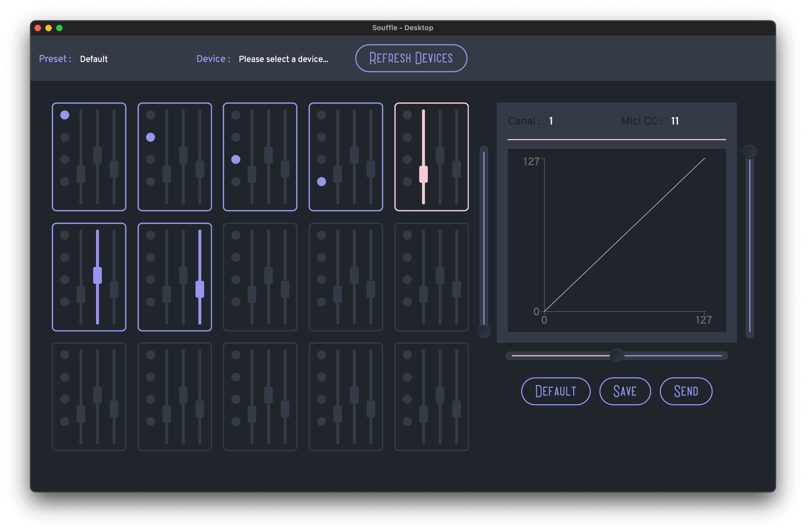The image size is (806, 532).
Task: Click the Send button
Action: 686,391
